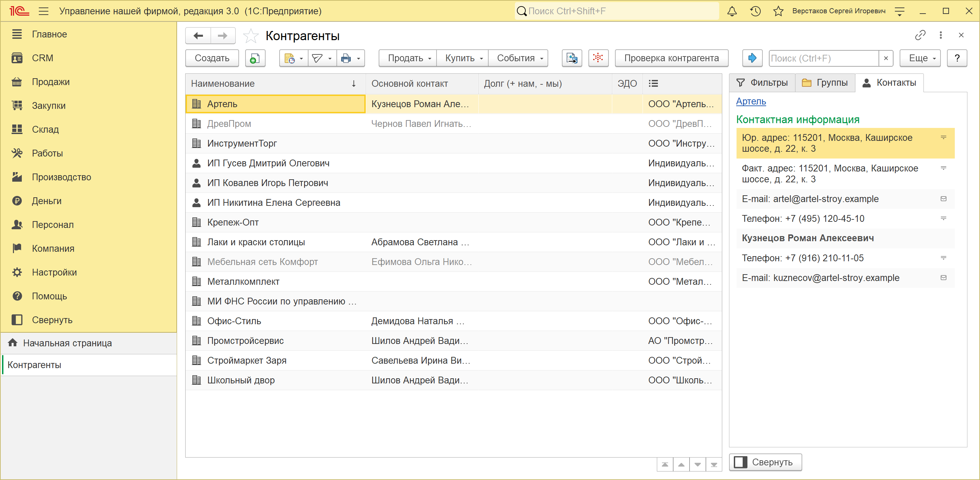
Task: Open the Настройки section
Action: (89, 272)
